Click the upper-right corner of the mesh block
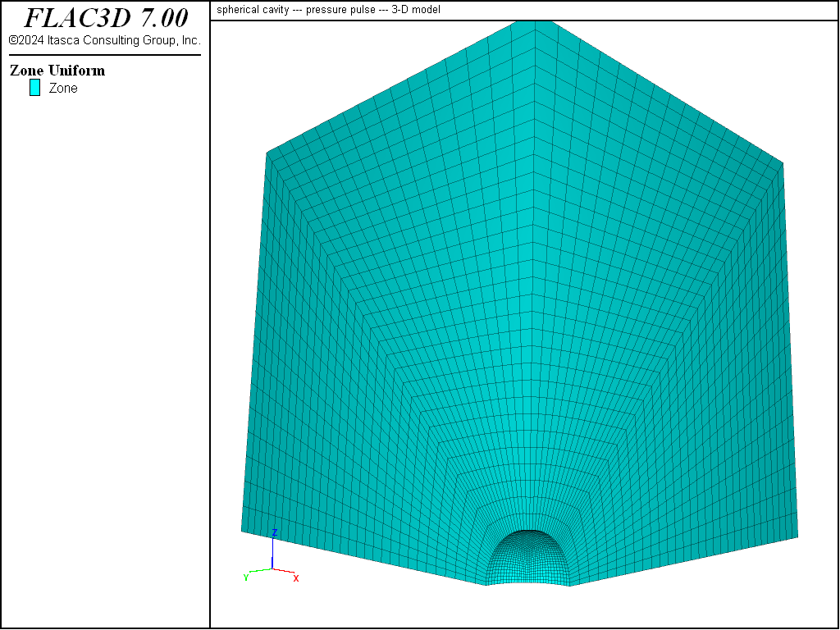Image resolution: width=840 pixels, height=630 pixels. pyautogui.click(x=783, y=163)
